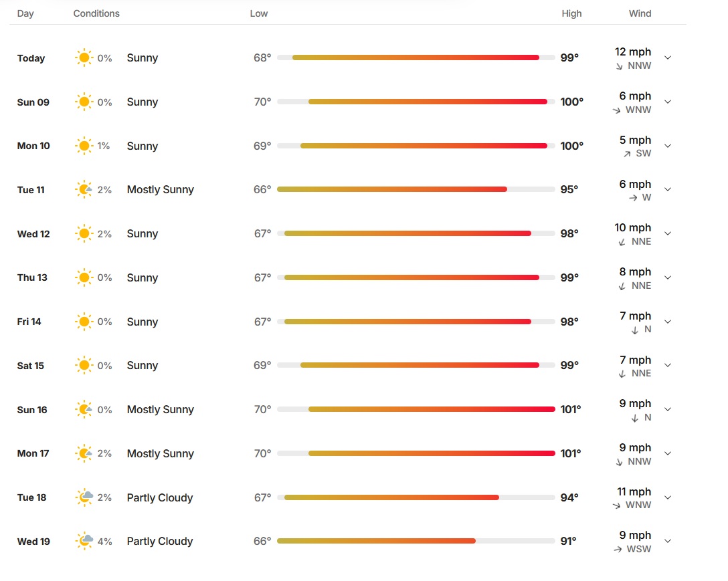
Task: Click the Fri 14 day label
Action: click(x=29, y=322)
